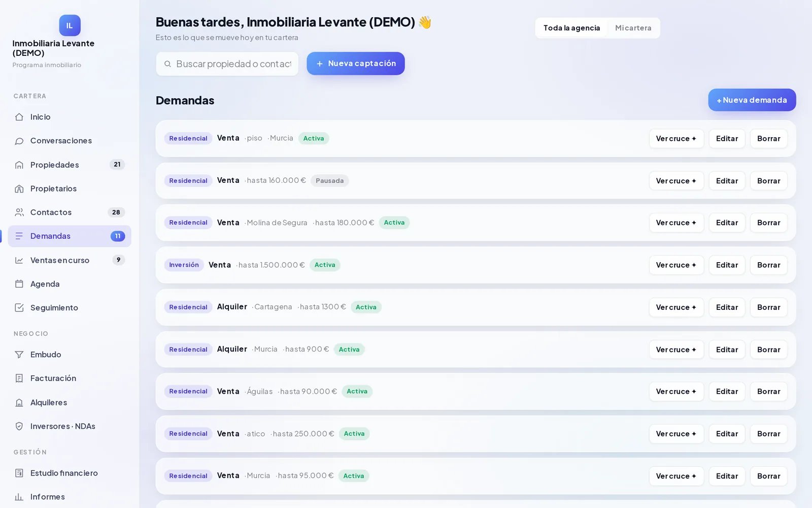Click the Propiedades building icon
Screen dimensions: 812x508
(19, 165)
